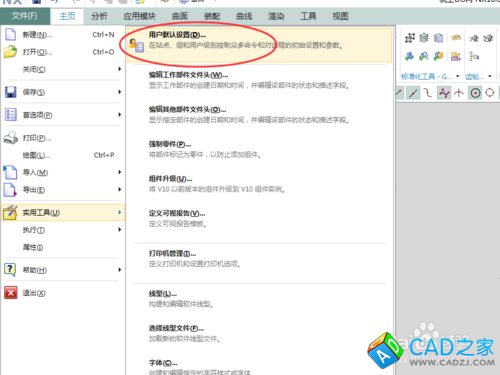The width and height of the screenshot is (500, 375).
Task: Choose 选择线型文件(F)... entry
Action: (x=259, y=334)
